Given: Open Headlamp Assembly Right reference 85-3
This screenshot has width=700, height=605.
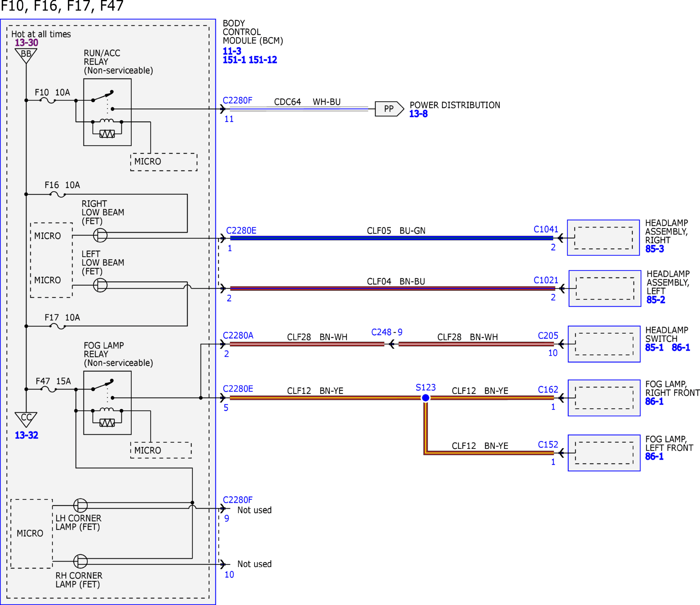Looking at the screenshot, I should click(x=654, y=249).
